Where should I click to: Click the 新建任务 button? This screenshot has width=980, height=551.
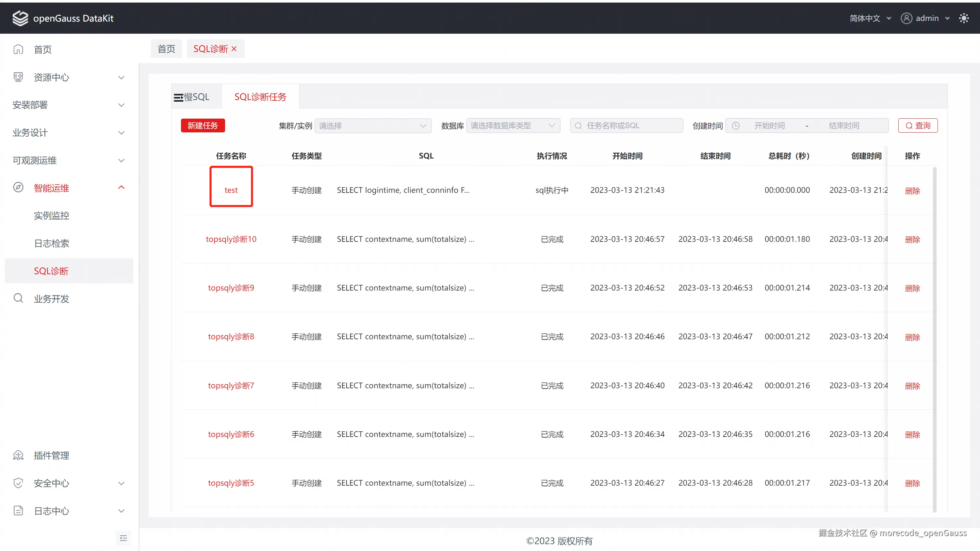(203, 125)
